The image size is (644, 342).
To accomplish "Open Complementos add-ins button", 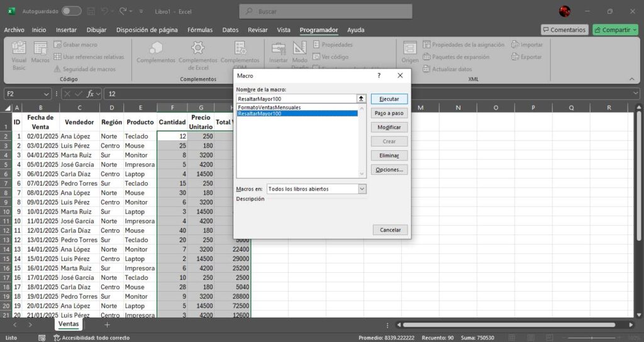I will (x=156, y=53).
